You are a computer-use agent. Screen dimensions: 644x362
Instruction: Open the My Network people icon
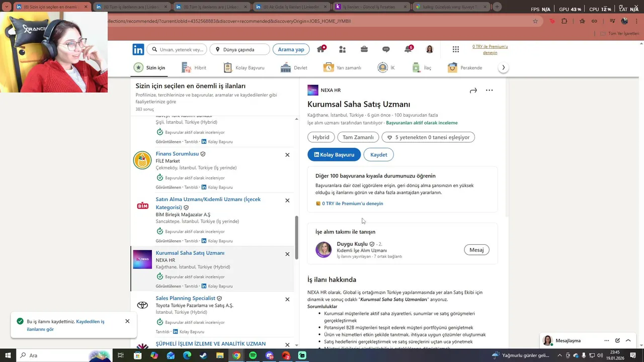point(343,49)
